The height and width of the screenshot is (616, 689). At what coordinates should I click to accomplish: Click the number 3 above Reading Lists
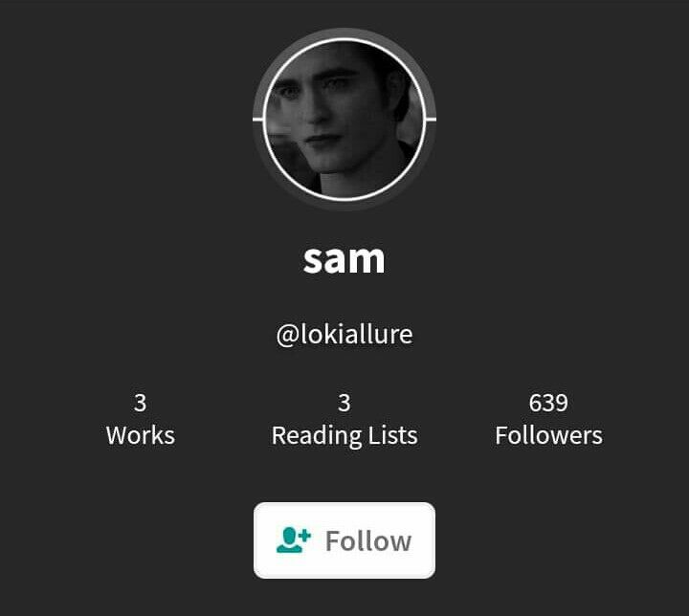pos(344,403)
